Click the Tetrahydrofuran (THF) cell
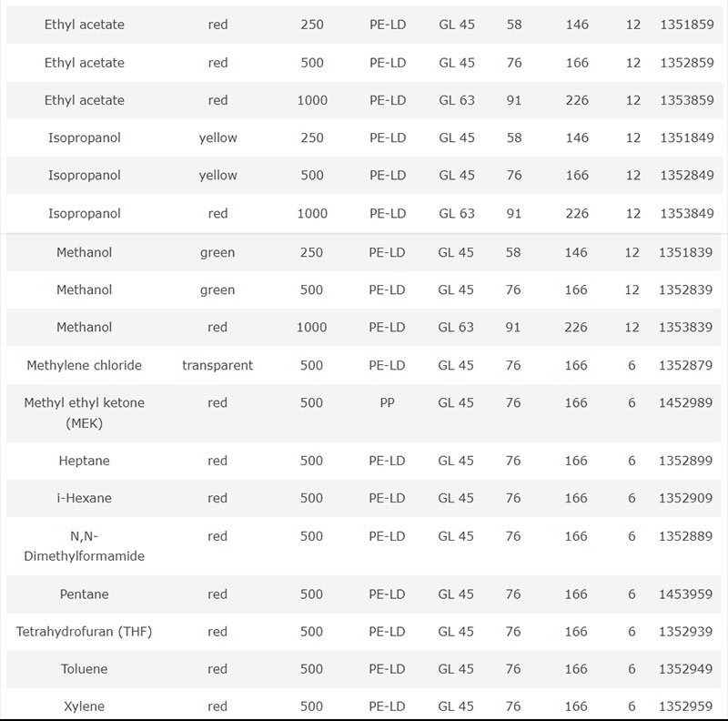The width and height of the screenshot is (728, 721). (84, 632)
